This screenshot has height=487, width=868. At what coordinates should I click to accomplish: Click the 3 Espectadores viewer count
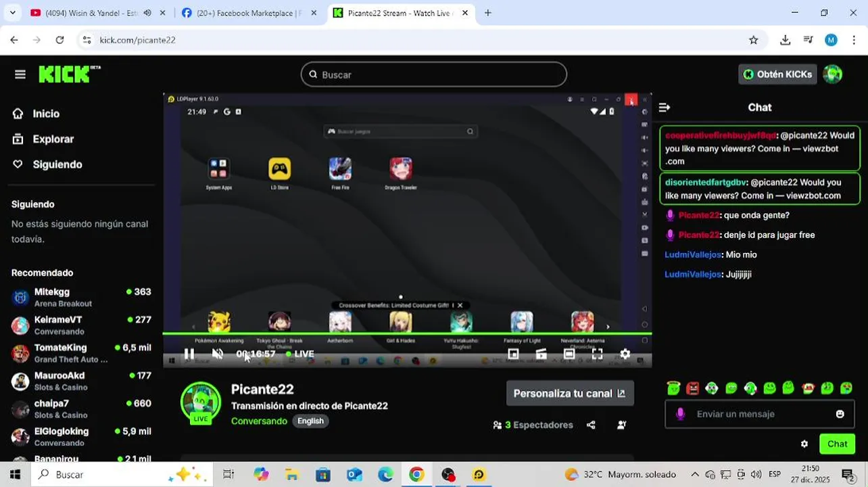533,425
